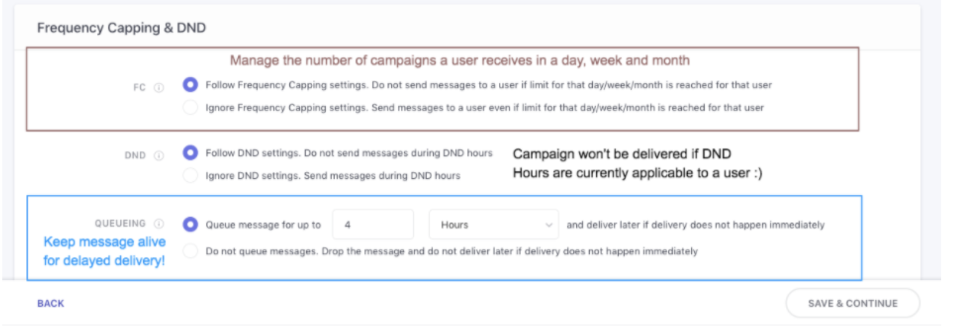
Task: Click the 'Campaign won't be delivered' note
Action: [x=637, y=164]
